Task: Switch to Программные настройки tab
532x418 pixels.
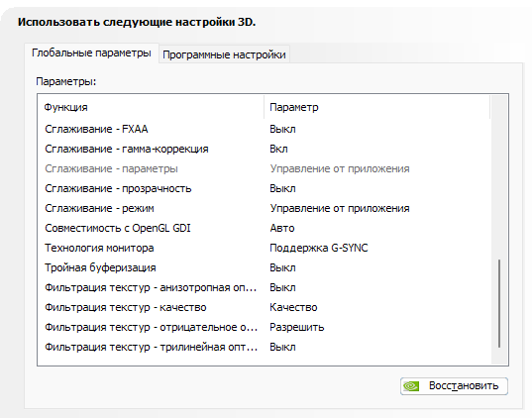Action: (224, 54)
